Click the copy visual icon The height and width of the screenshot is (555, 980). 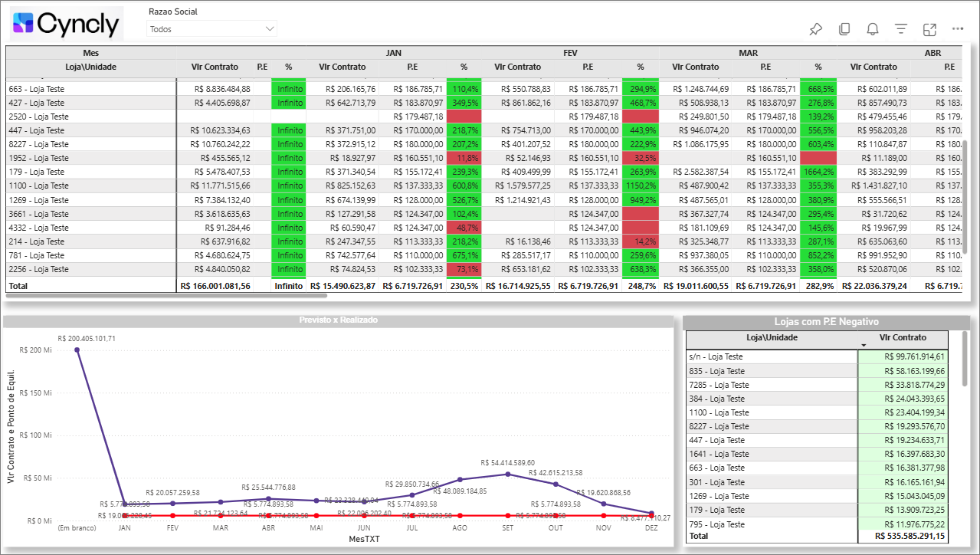coord(844,29)
